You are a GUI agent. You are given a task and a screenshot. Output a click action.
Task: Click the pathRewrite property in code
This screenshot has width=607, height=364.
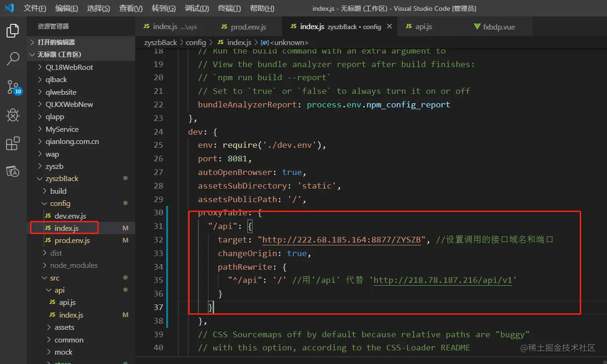245,267
